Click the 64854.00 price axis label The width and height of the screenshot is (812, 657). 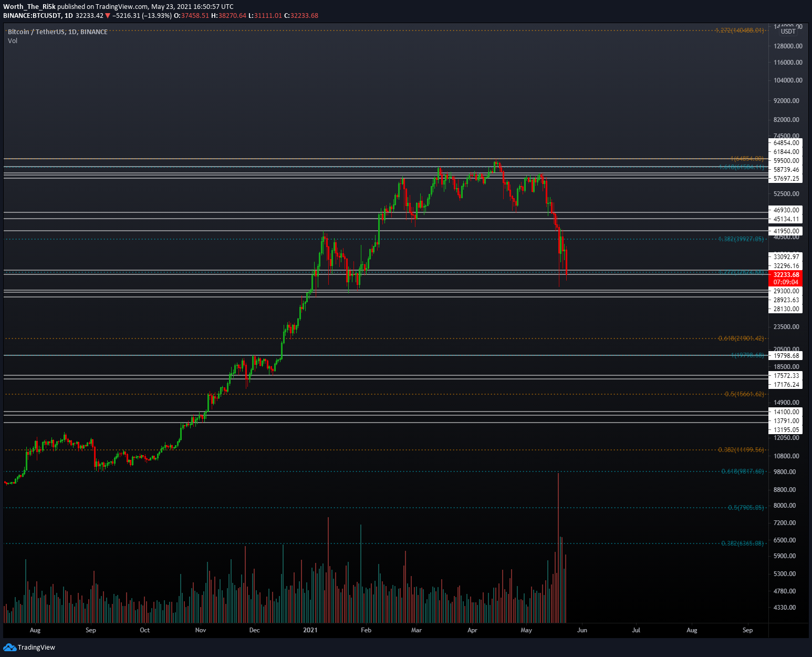pyautogui.click(x=786, y=143)
